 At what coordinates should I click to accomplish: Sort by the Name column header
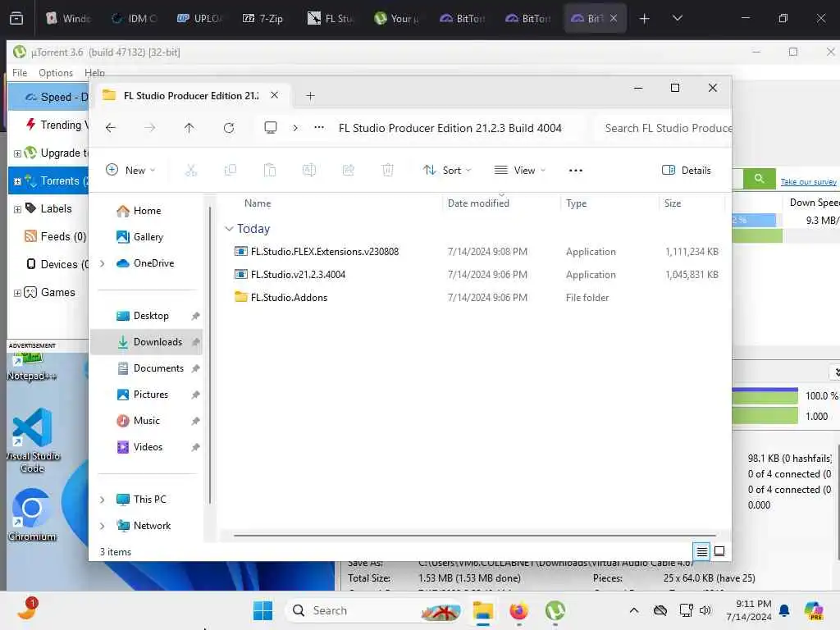click(x=258, y=203)
